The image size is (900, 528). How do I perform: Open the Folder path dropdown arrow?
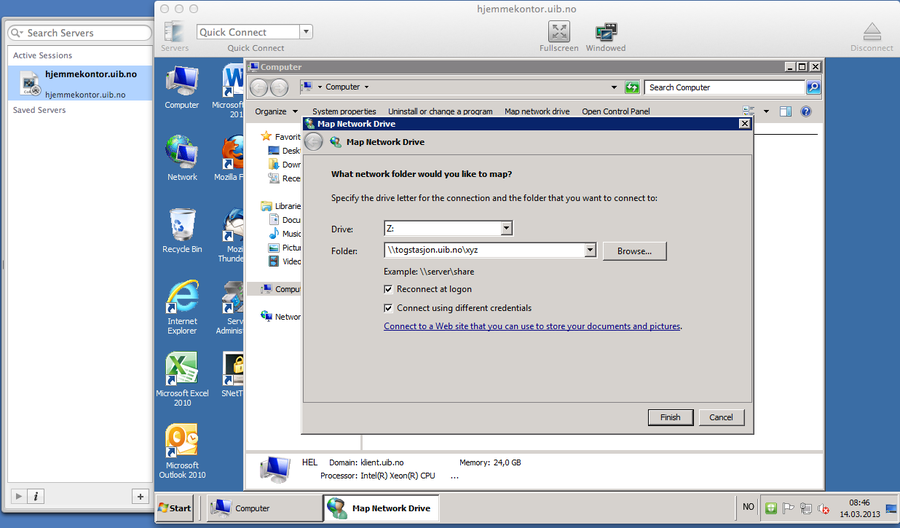590,251
